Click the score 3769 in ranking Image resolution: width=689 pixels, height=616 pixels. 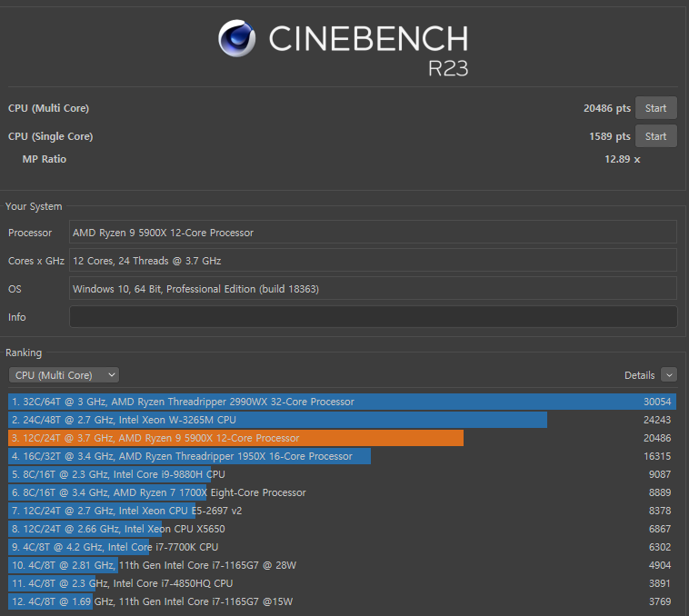click(660, 601)
